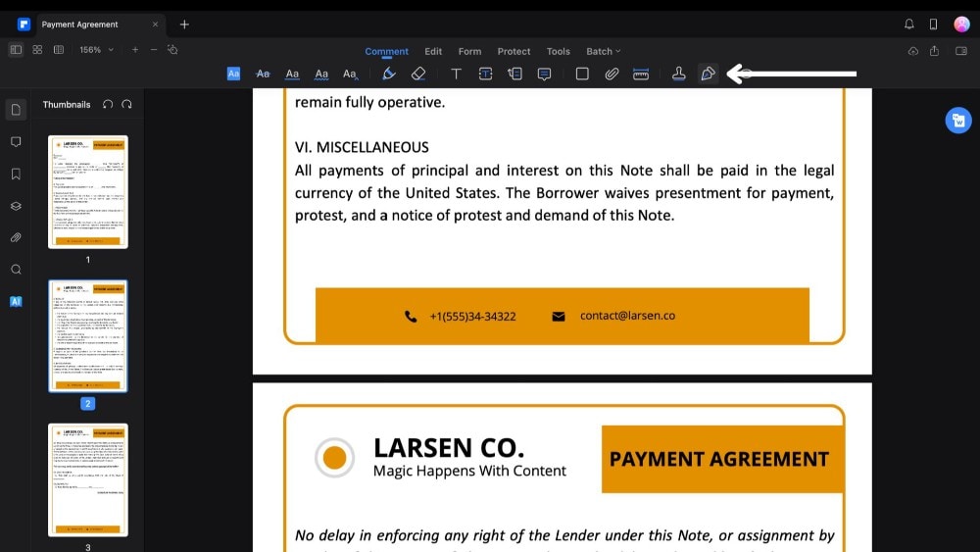Image resolution: width=980 pixels, height=552 pixels.
Task: Share the document
Action: tap(934, 51)
